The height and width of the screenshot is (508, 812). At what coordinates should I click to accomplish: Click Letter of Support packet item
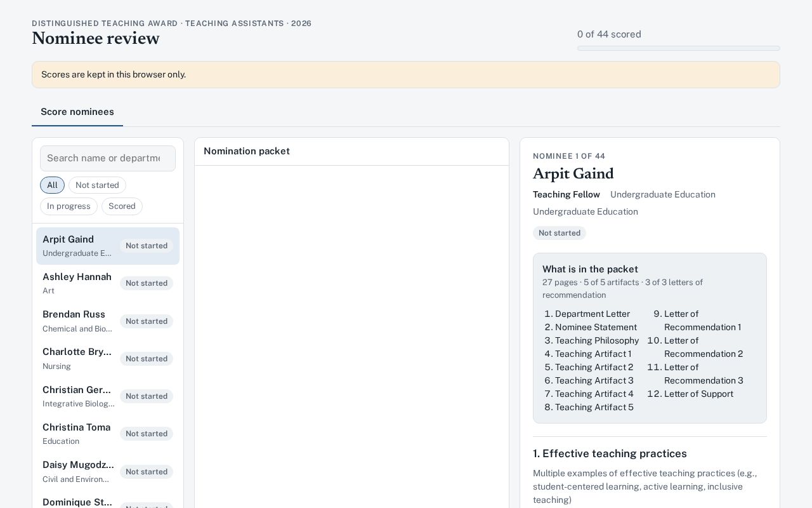click(698, 394)
